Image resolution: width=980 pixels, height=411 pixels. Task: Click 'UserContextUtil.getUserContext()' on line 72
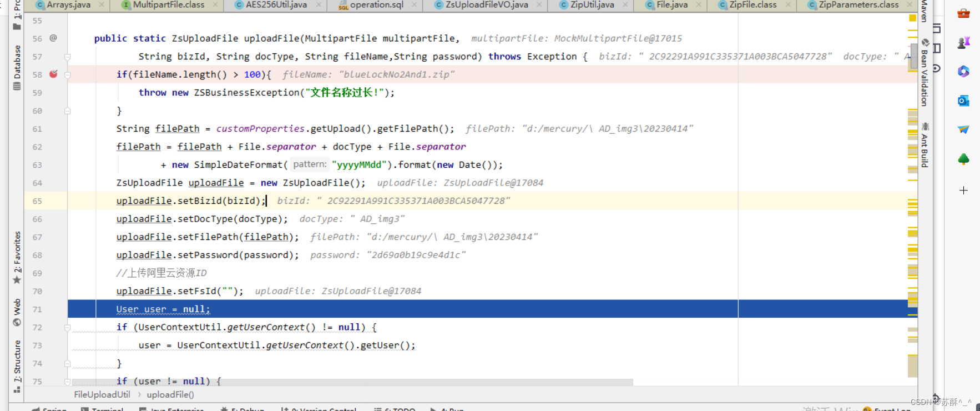227,328
